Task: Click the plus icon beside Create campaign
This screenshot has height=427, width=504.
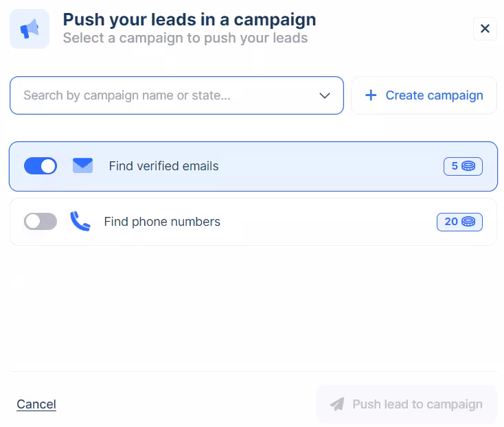Action: (371, 95)
